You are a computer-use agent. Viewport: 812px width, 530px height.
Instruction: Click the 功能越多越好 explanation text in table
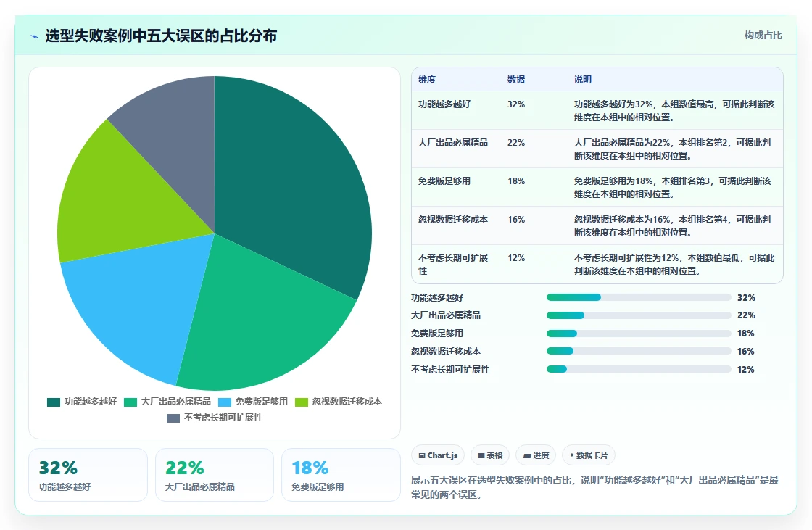pyautogui.click(x=674, y=111)
